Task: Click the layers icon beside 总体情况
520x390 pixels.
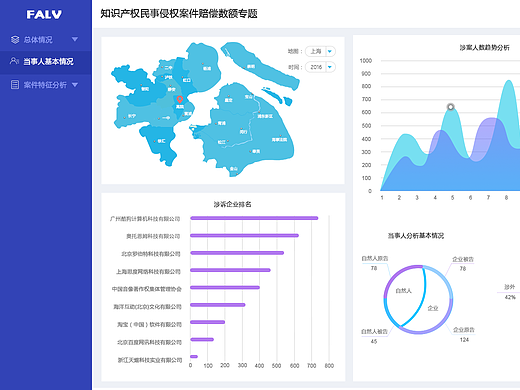Action: click(x=15, y=40)
